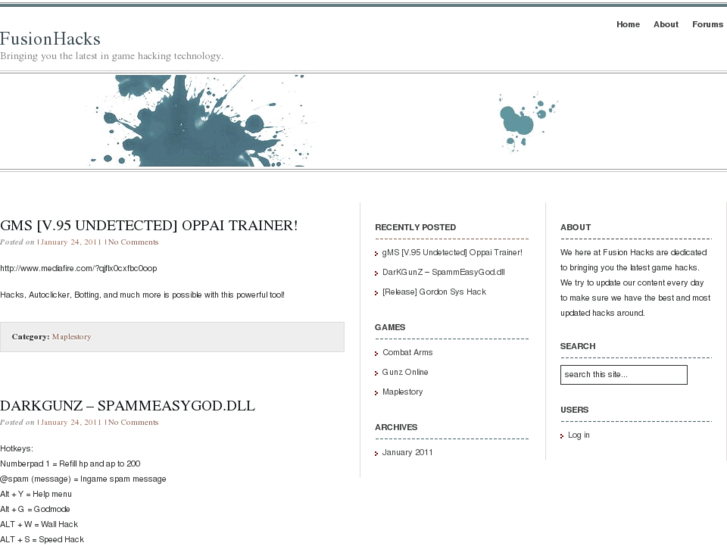Open the January 2011 archive
727x545 pixels.
tap(407, 452)
